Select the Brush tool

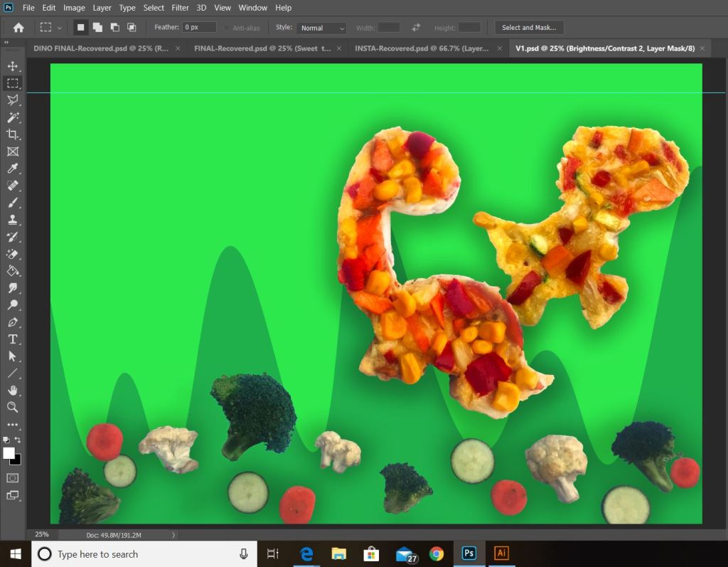click(x=12, y=203)
